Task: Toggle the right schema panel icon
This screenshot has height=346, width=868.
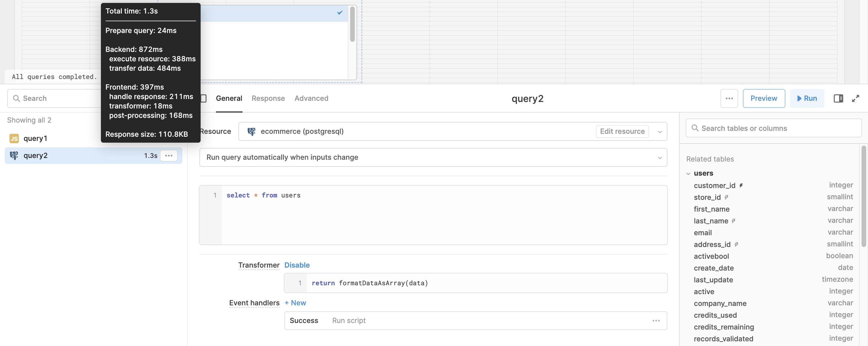Action: (x=838, y=98)
